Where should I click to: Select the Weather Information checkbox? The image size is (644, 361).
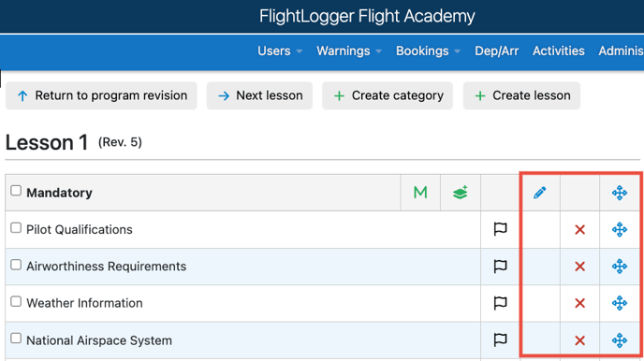(x=16, y=301)
